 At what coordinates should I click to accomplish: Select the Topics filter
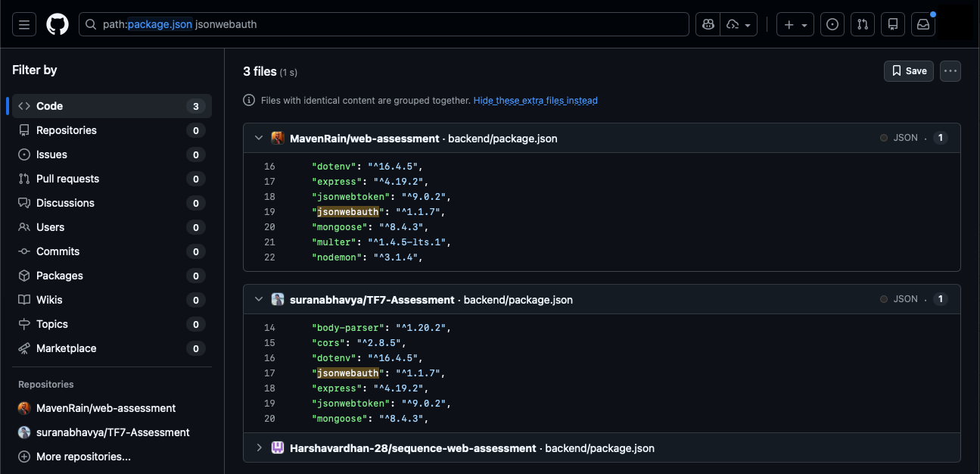click(112, 324)
